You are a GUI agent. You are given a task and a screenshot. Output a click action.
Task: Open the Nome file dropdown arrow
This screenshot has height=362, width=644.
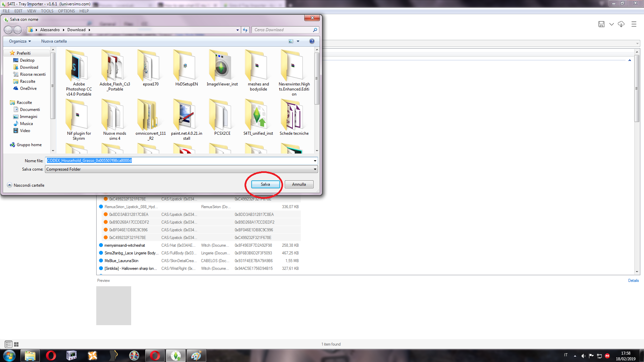[x=315, y=161]
